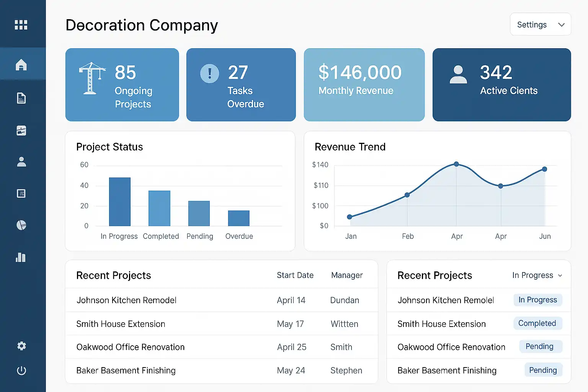Click the 27 Tasks Overdue card

[x=241, y=85]
